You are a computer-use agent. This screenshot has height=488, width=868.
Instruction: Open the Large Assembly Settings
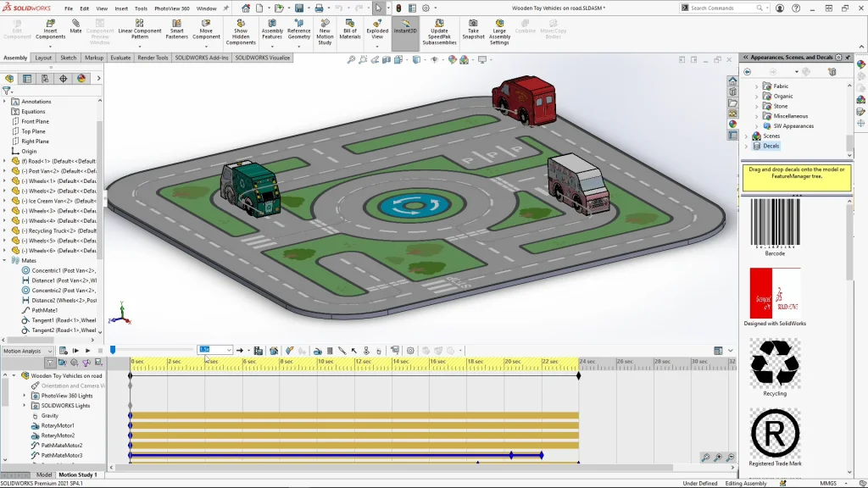(499, 25)
